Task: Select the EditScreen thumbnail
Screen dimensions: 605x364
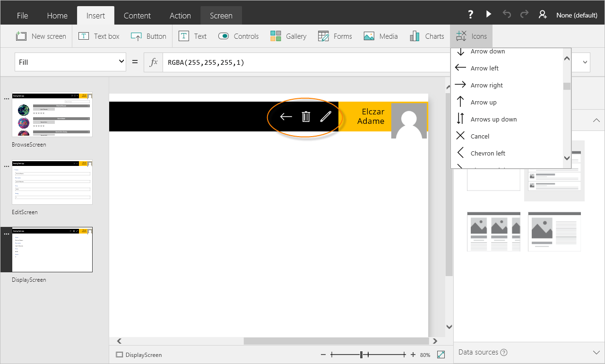Action: [x=52, y=182]
